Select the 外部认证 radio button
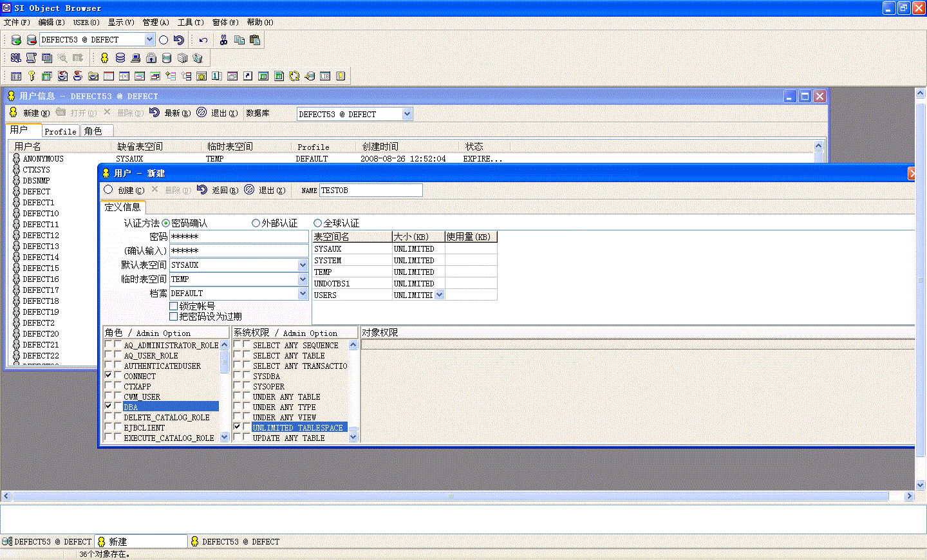This screenshot has height=560, width=927. coord(256,223)
